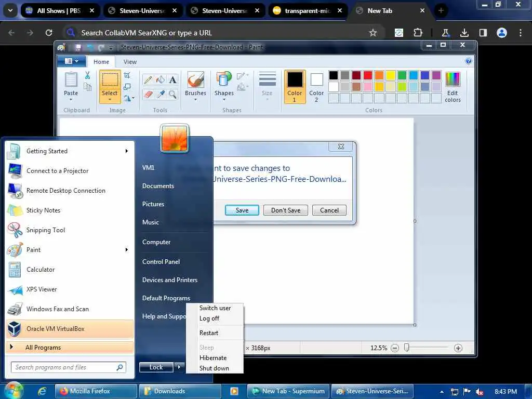Switch to the Home ribbon tab
The height and width of the screenshot is (399, 532).
pyautogui.click(x=101, y=62)
